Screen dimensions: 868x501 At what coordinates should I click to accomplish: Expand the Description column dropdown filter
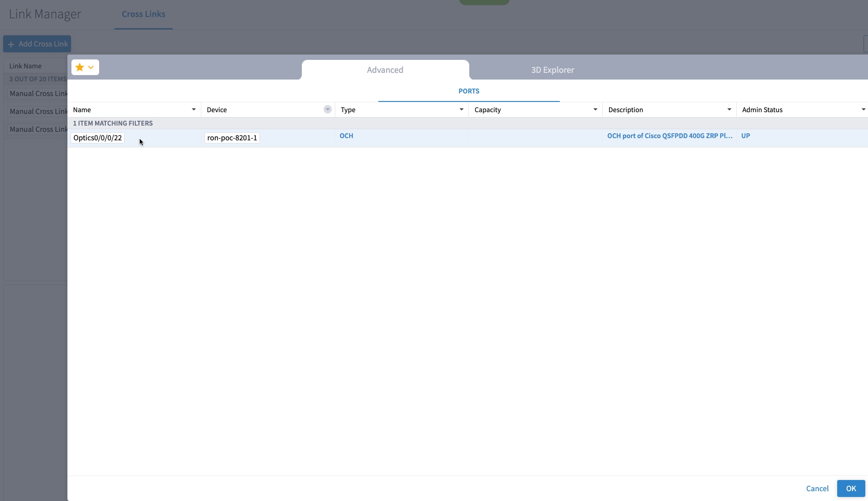pyautogui.click(x=729, y=109)
